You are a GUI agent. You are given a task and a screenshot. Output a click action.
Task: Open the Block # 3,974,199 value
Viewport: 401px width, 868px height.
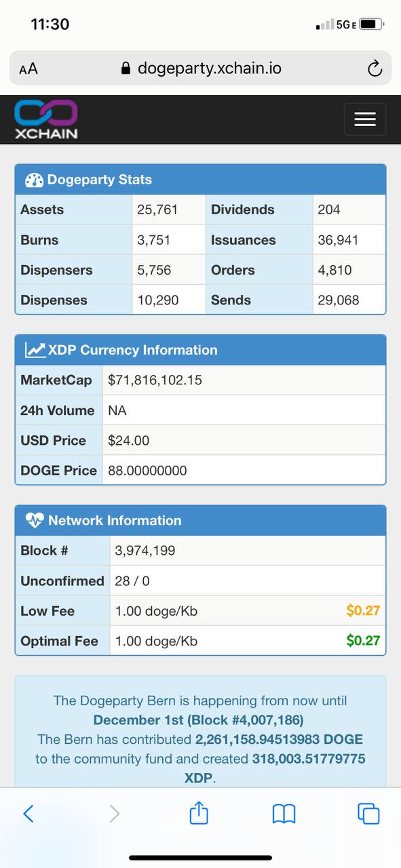145,551
